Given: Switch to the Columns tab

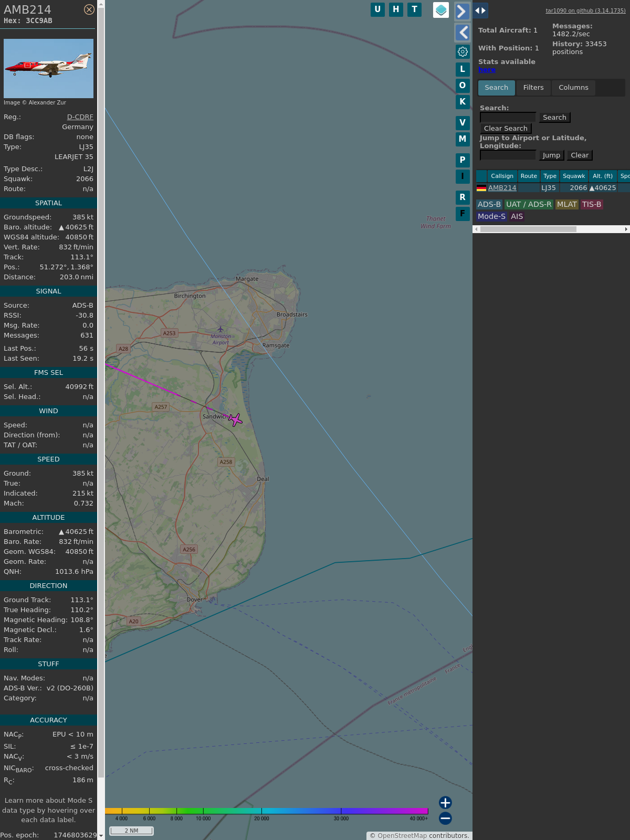Looking at the screenshot, I should pos(573,88).
